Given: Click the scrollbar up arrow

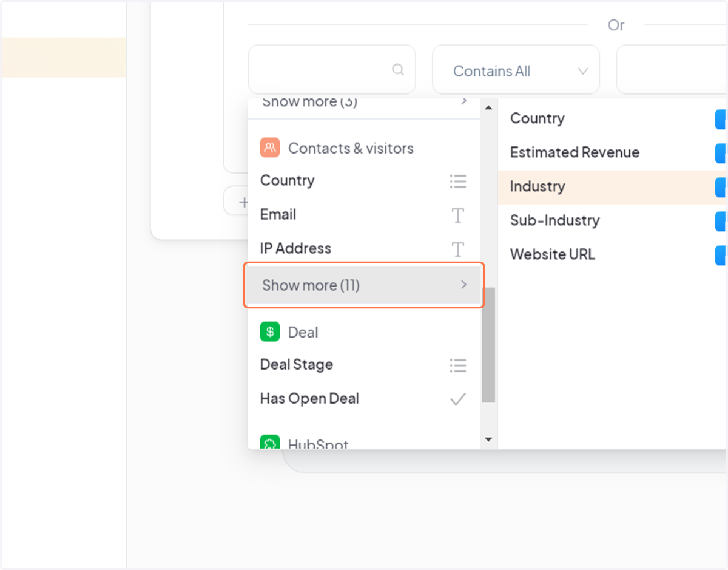Looking at the screenshot, I should tap(488, 107).
